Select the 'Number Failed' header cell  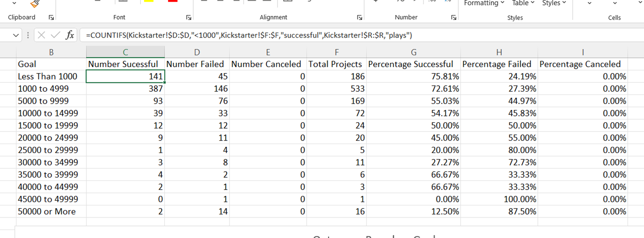coord(197,64)
